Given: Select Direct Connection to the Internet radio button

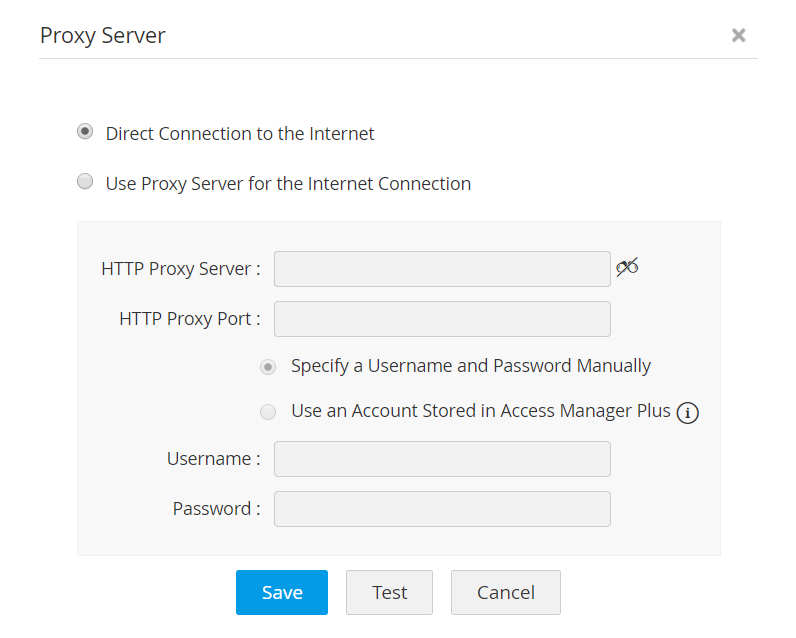Looking at the screenshot, I should point(86,132).
